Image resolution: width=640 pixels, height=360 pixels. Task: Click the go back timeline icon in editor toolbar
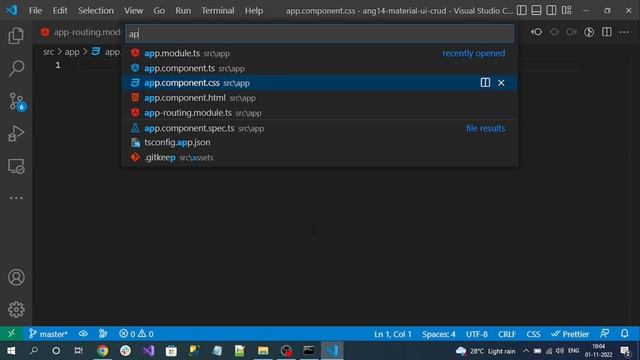click(537, 32)
